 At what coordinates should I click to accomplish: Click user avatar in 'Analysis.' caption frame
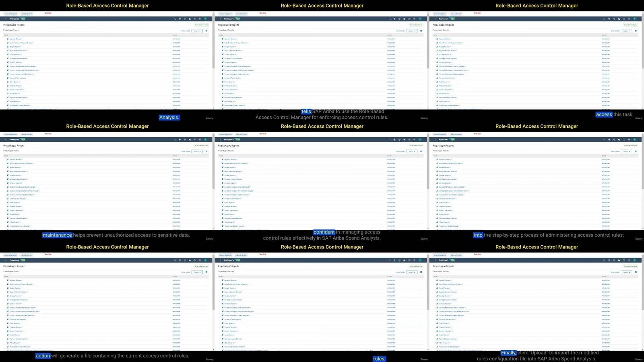click(x=205, y=19)
